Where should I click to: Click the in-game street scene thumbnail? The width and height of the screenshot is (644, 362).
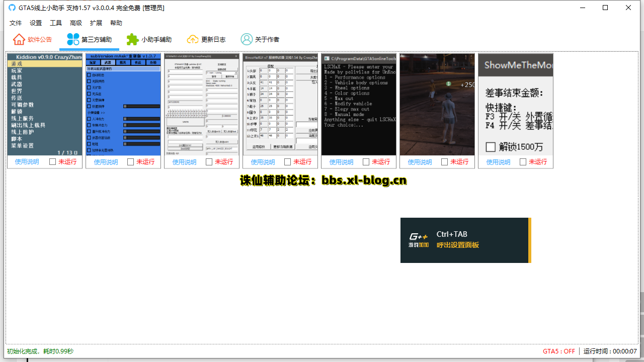tap(437, 105)
